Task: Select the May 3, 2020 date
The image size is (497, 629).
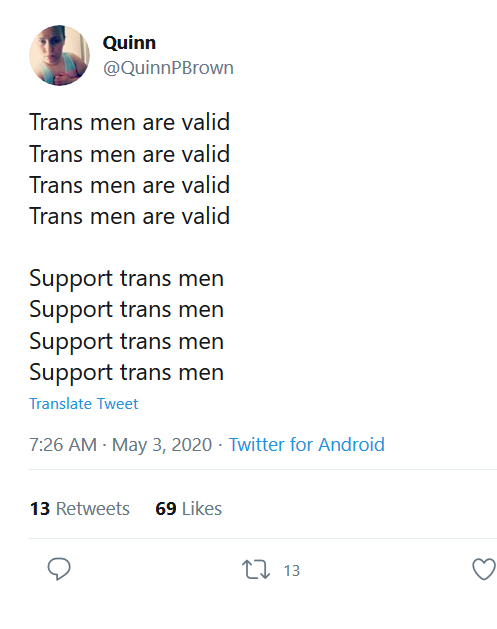Action: click(162, 445)
